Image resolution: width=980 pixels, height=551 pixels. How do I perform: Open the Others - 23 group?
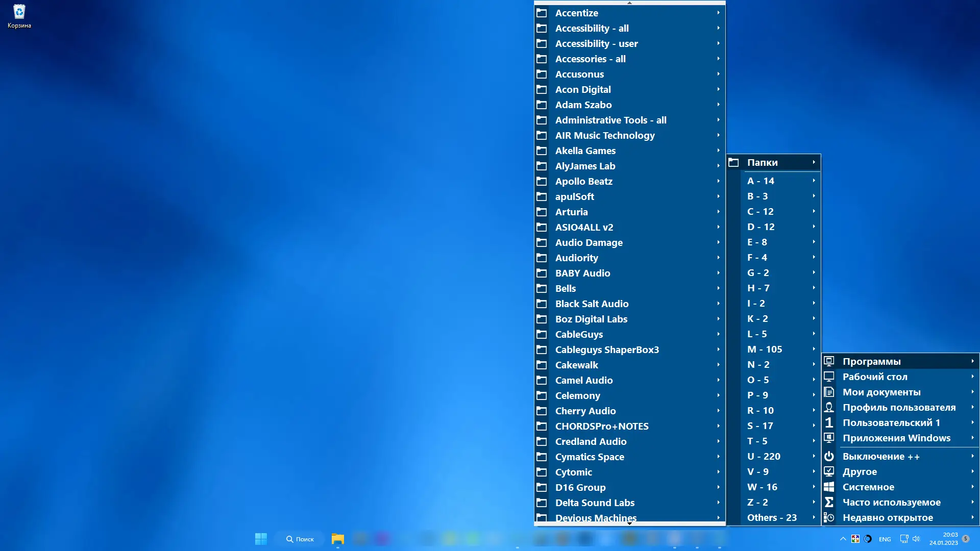771,517
